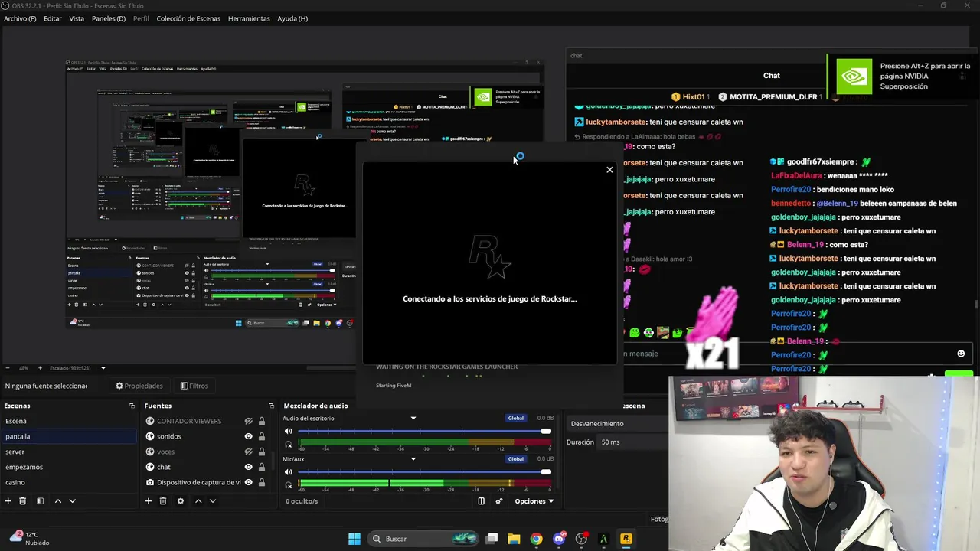This screenshot has height=551, width=980.
Task: Move the selected source up
Action: pyautogui.click(x=198, y=501)
